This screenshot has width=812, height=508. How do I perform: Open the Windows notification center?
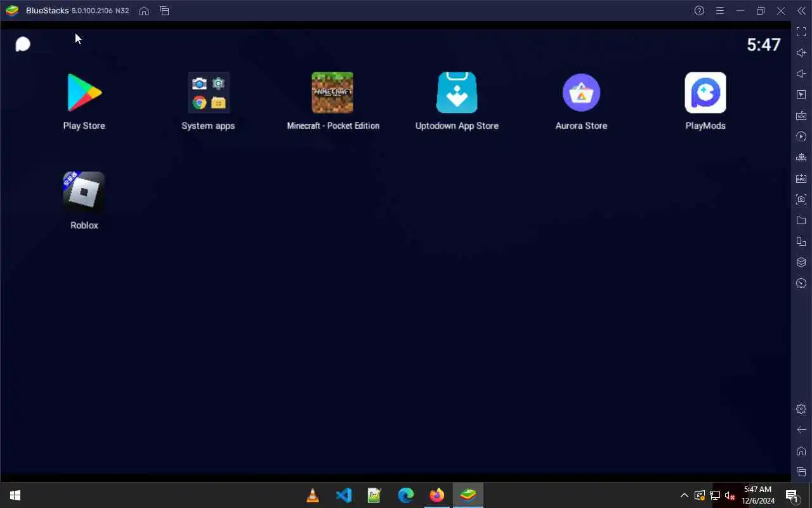[x=792, y=495]
